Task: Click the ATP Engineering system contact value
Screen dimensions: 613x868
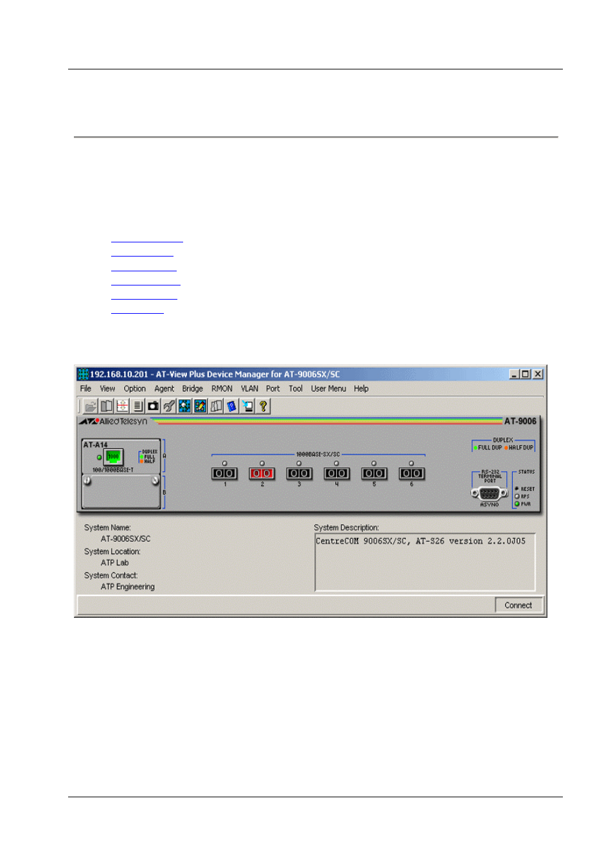Action: 128,586
